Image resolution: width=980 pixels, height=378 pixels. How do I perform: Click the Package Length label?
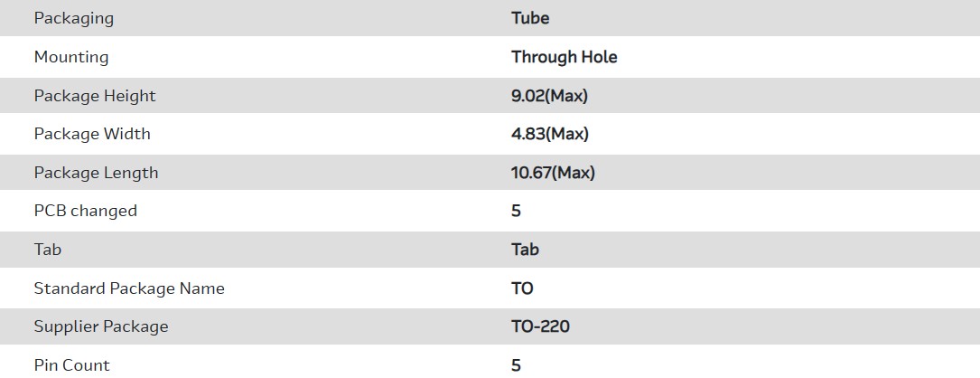click(x=96, y=173)
